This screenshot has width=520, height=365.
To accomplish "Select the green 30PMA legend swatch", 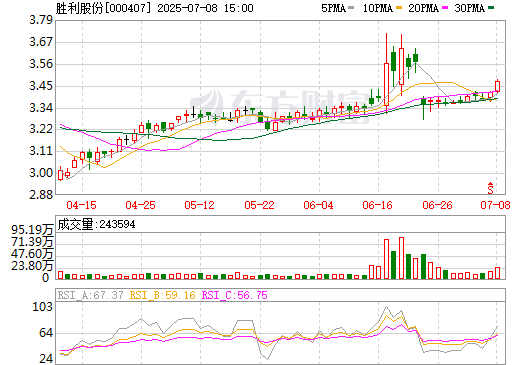I will point(491,8).
